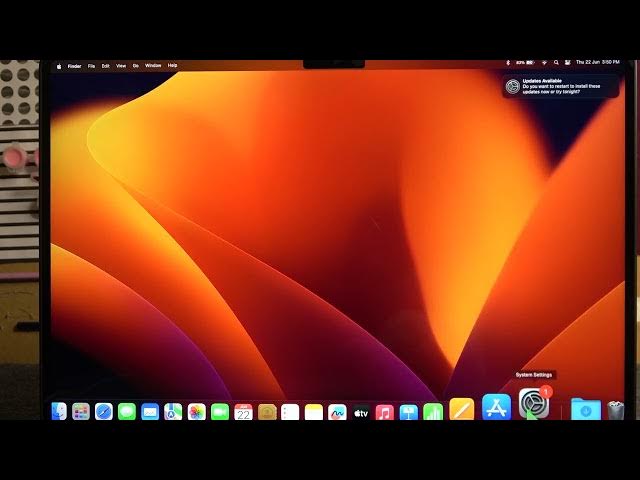Click the Bluetooth status icon in menu bar

pos(508,62)
